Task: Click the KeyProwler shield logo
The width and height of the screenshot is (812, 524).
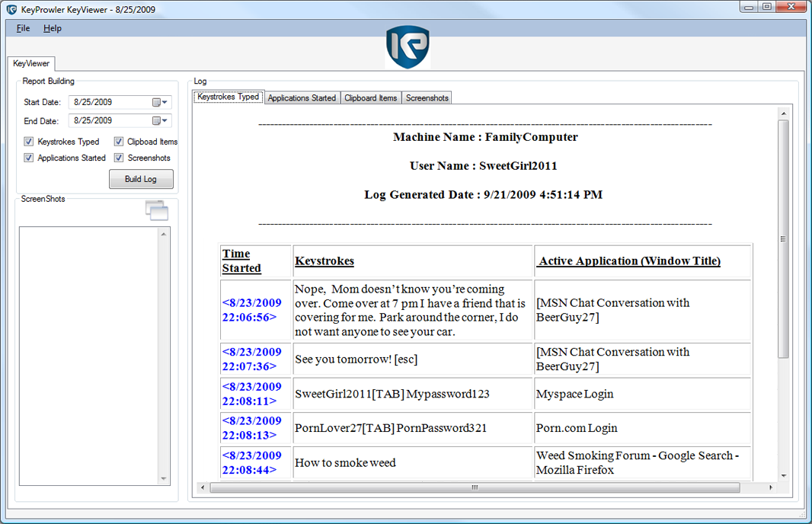Action: tap(408, 47)
